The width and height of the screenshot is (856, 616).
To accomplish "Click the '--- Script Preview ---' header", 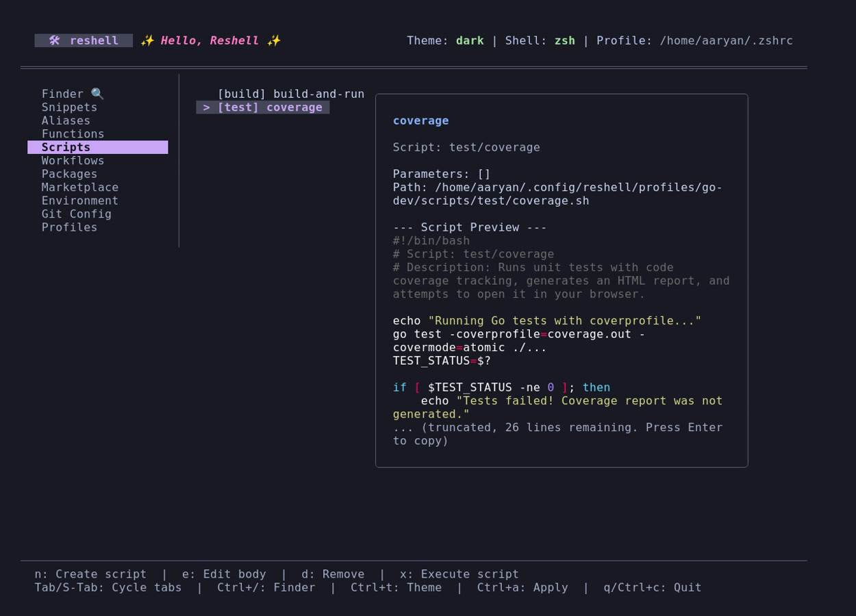I will [x=470, y=227].
